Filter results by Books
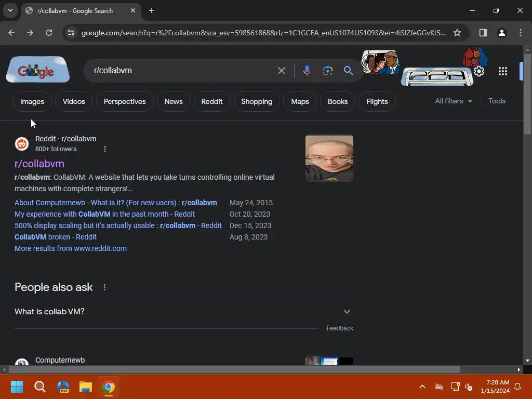532x399 pixels. click(338, 101)
